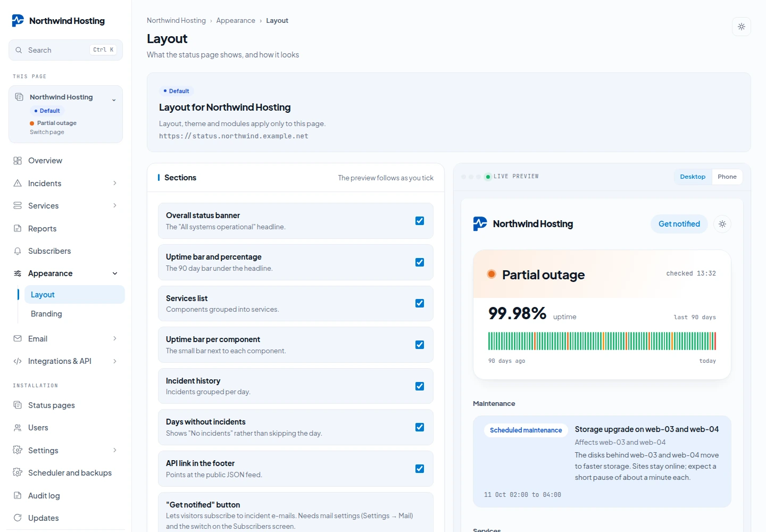
Task: Click the Email envelope icon
Action: coord(18,338)
